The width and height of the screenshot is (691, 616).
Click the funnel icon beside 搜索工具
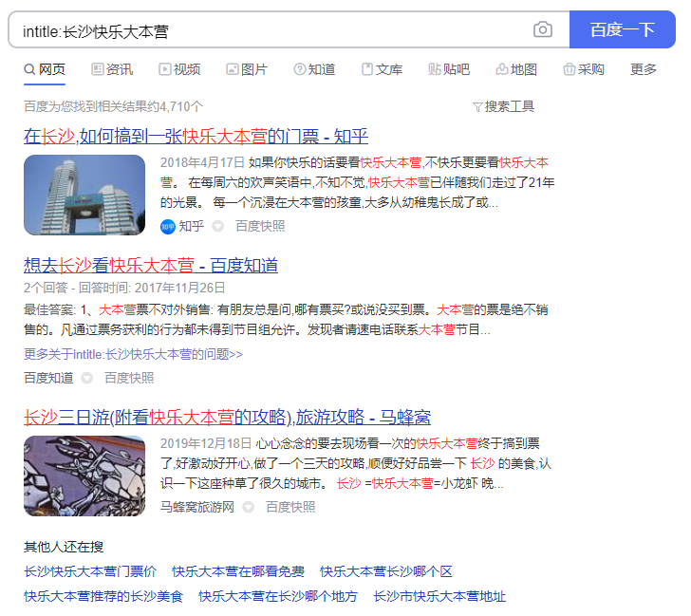click(x=477, y=107)
